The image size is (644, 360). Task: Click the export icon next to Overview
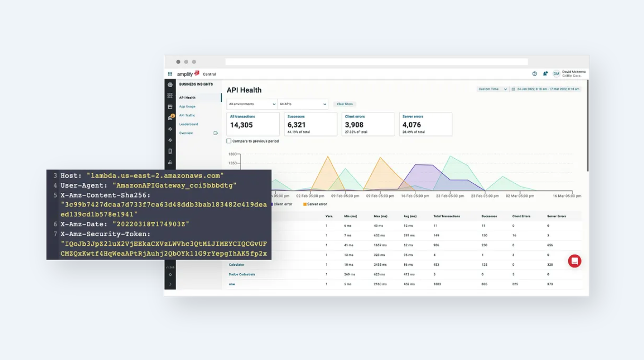click(215, 133)
